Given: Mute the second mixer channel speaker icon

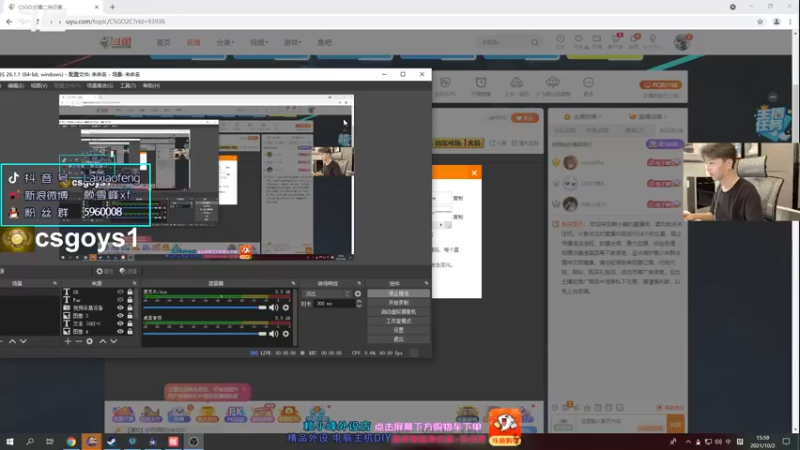Looking at the screenshot, I should point(274,334).
